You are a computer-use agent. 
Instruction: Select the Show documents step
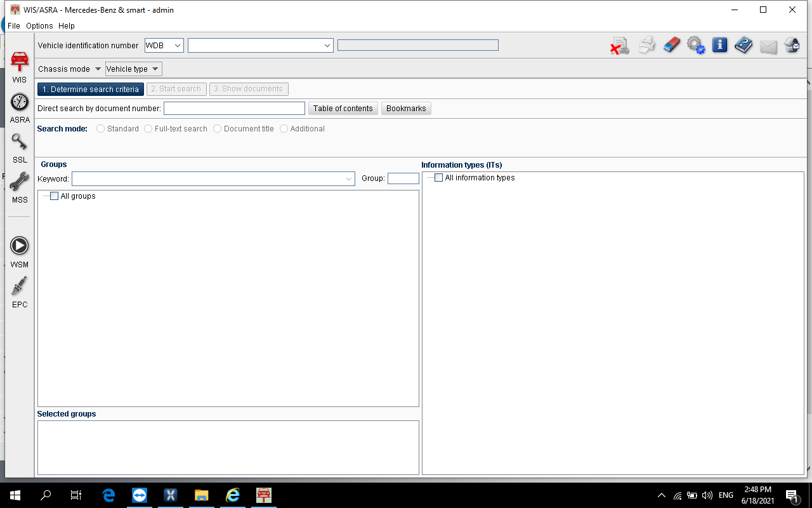tap(249, 90)
